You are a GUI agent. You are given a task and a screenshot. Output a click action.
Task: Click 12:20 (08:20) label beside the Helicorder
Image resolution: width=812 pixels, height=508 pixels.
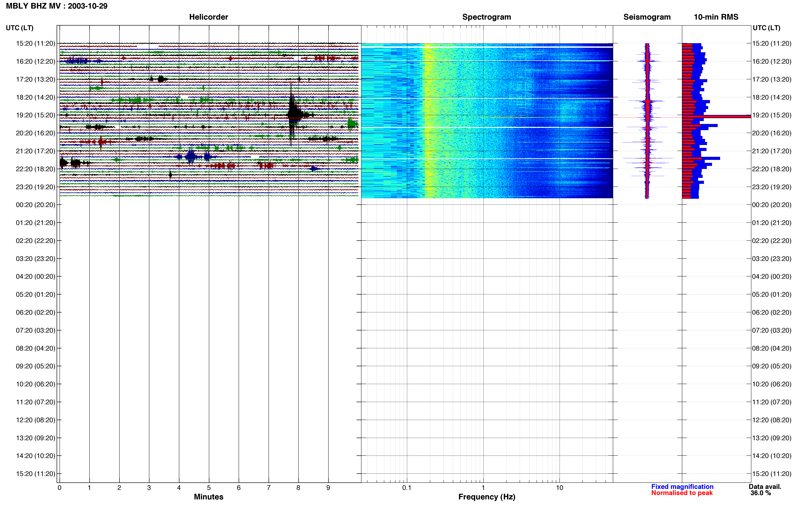click(x=36, y=420)
